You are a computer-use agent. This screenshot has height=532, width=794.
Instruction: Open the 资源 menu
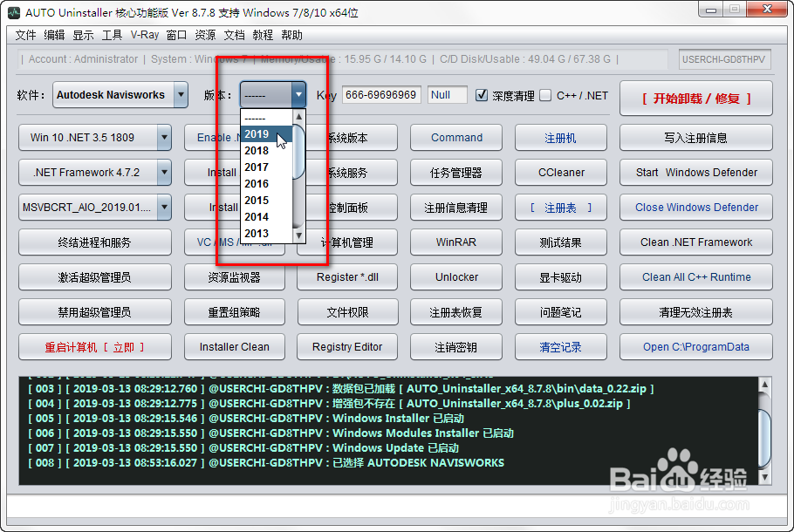(205, 35)
